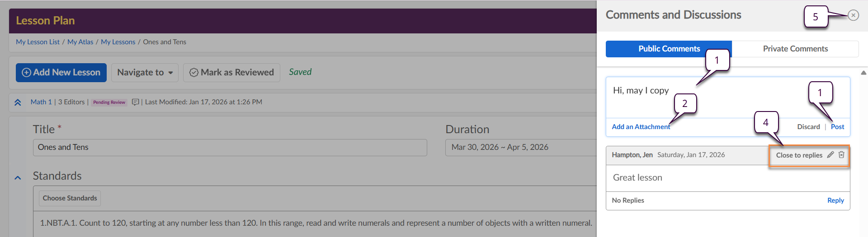The height and width of the screenshot is (237, 868).
Task: Click Reply on Jen Hampton's comment
Action: pos(835,200)
